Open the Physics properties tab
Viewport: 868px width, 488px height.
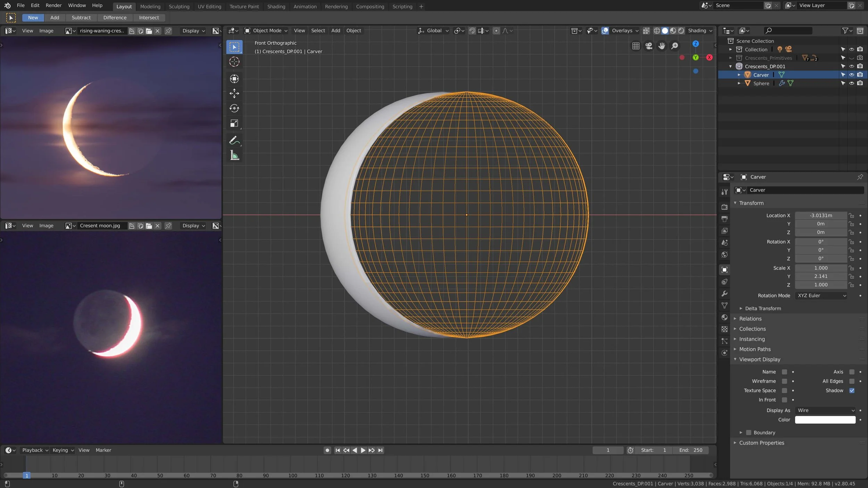tap(725, 353)
